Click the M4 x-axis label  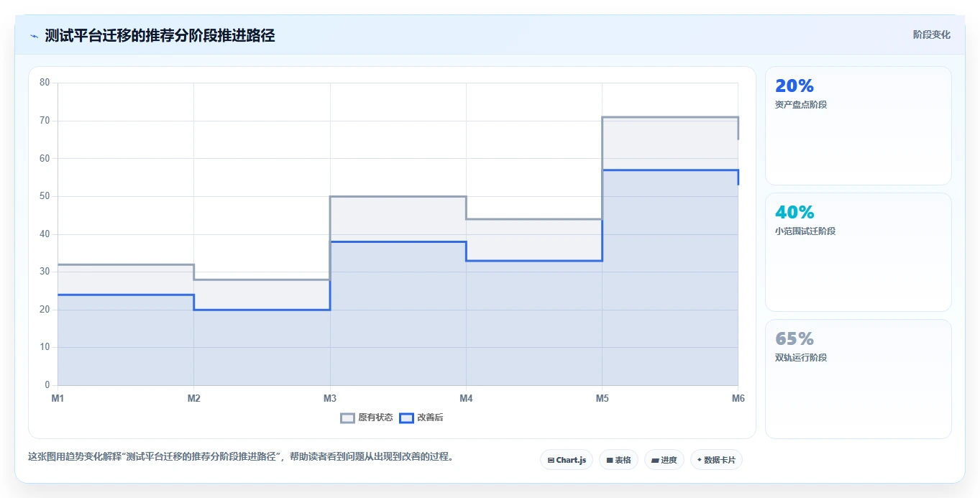(466, 397)
